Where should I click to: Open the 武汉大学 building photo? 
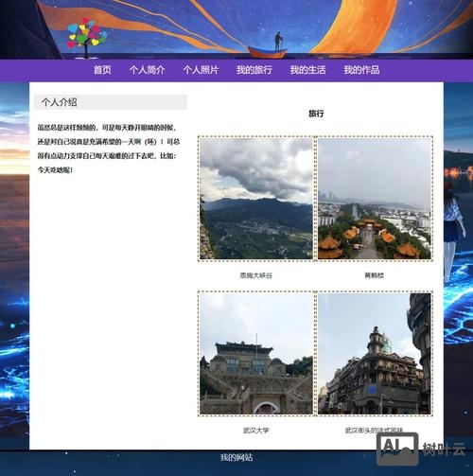click(256, 354)
